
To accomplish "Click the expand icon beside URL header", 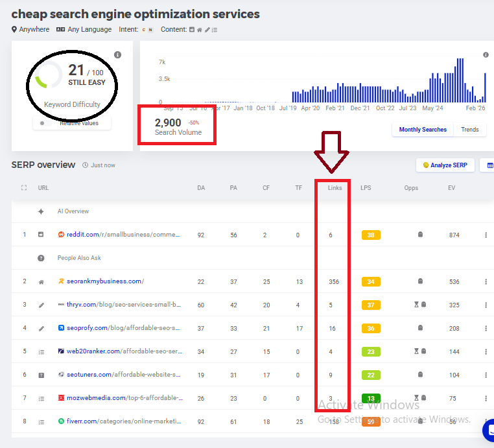I will pyautogui.click(x=24, y=188).
